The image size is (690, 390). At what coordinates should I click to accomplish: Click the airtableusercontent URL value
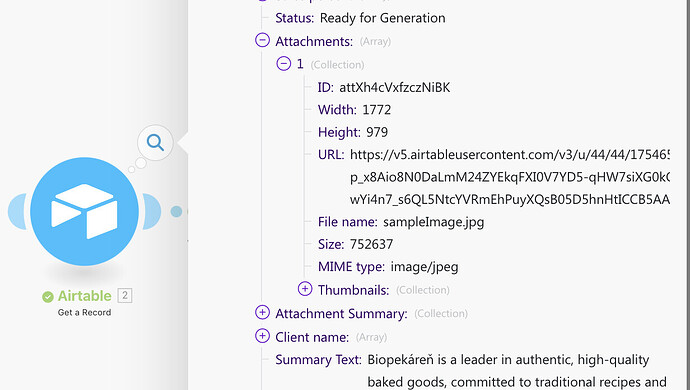[x=510, y=177]
